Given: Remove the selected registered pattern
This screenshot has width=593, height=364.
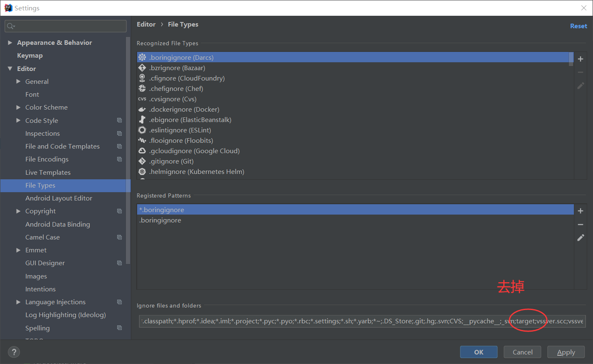Looking at the screenshot, I should (x=580, y=224).
